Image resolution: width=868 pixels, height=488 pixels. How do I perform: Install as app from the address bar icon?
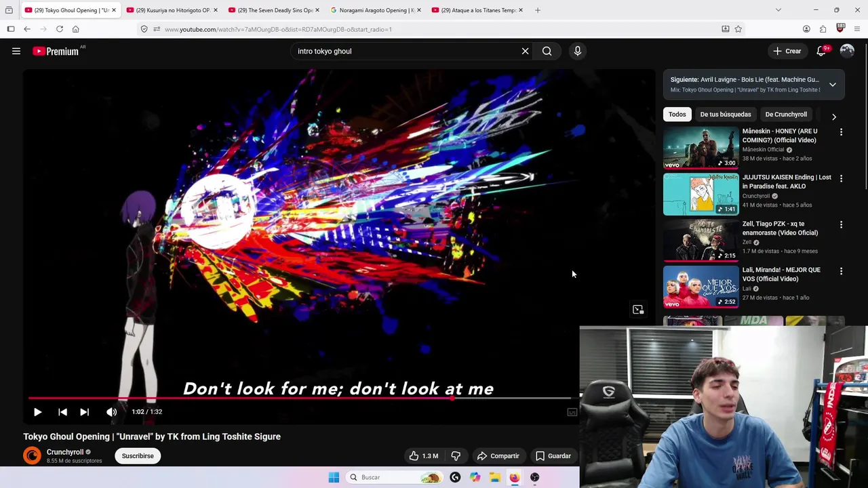click(725, 29)
